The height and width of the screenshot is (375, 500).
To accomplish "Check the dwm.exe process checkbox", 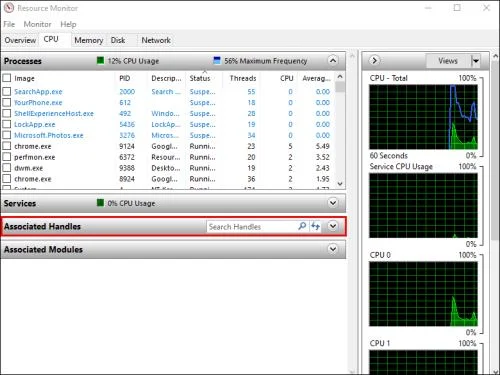I will click(7, 168).
